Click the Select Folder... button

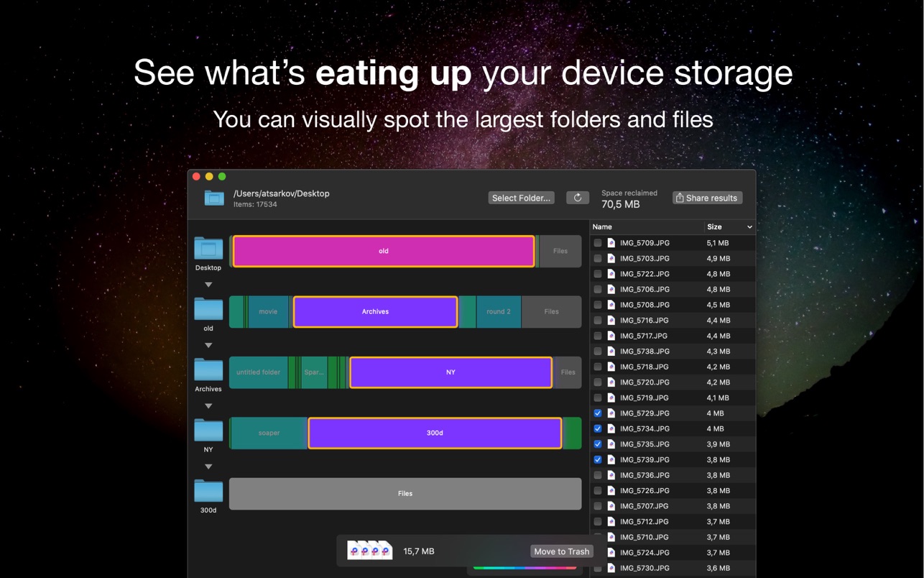(522, 198)
